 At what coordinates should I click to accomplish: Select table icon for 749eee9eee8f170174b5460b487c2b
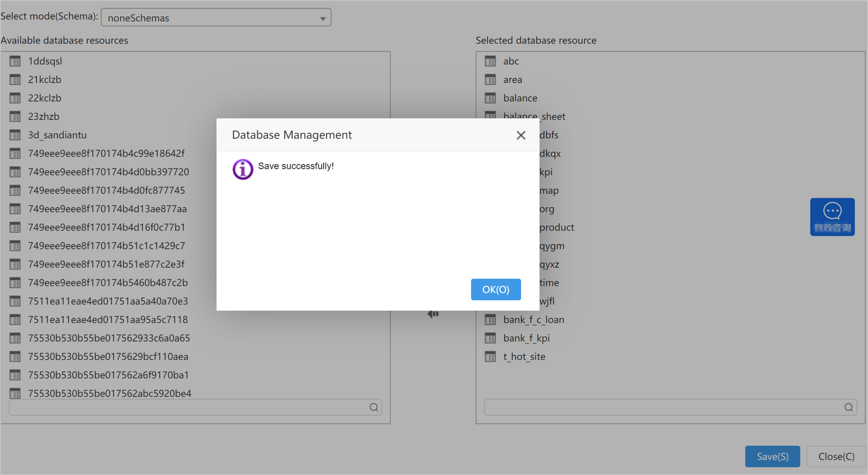tap(15, 283)
